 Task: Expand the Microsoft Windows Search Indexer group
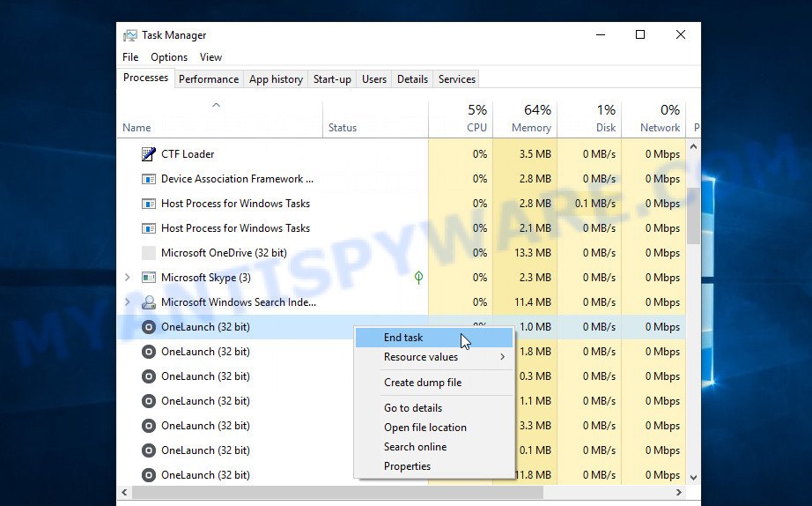coord(128,302)
